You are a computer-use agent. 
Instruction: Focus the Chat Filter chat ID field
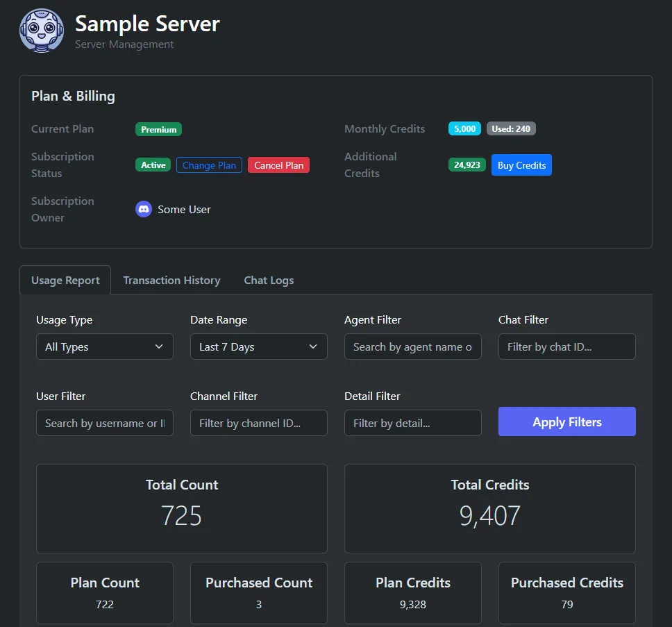pos(566,346)
